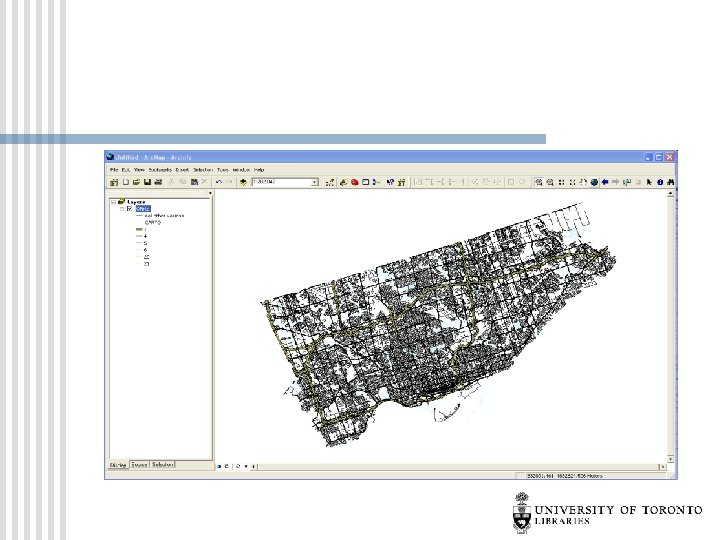720x540 pixels.
Task: Click the Full Extent globe icon
Action: pyautogui.click(x=594, y=183)
